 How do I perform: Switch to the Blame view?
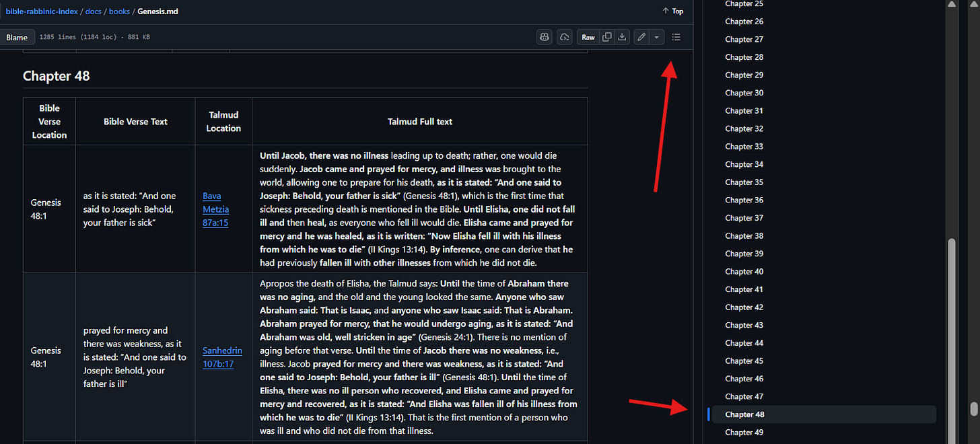17,38
